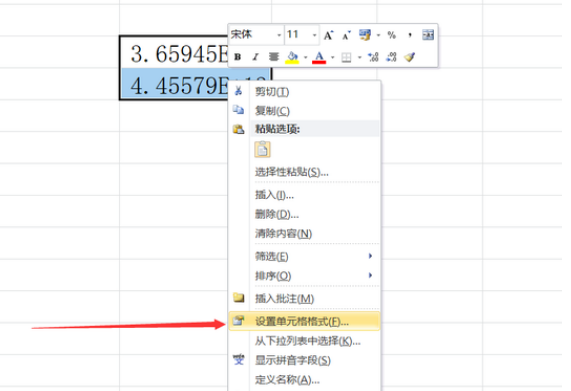Screen dimensions: 571x391
Task: Toggle italic in mini toolbar
Action: click(256, 57)
